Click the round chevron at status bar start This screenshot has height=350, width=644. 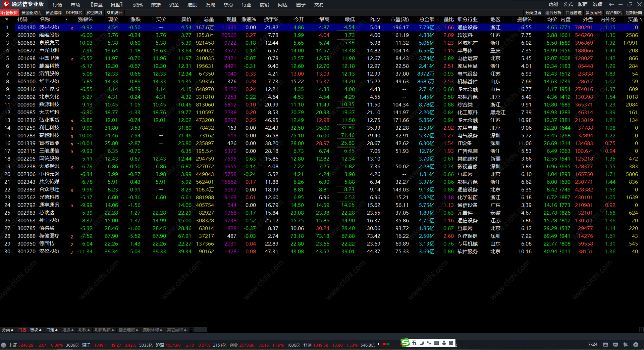3,345
